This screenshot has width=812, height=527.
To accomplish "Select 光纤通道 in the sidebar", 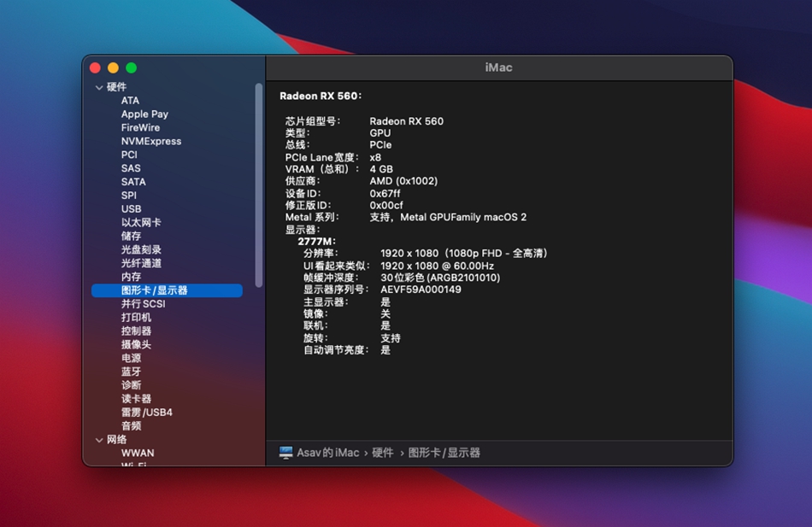I will point(141,263).
